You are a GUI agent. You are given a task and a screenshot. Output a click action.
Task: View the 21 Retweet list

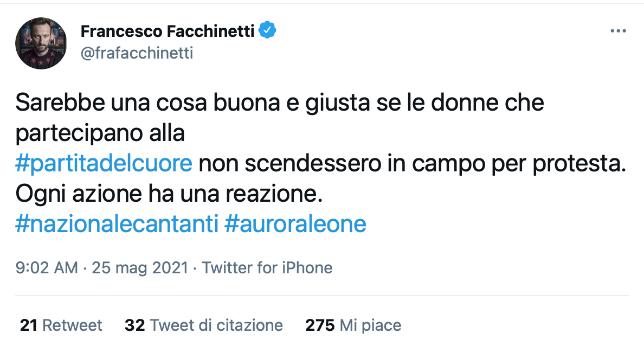point(61,325)
